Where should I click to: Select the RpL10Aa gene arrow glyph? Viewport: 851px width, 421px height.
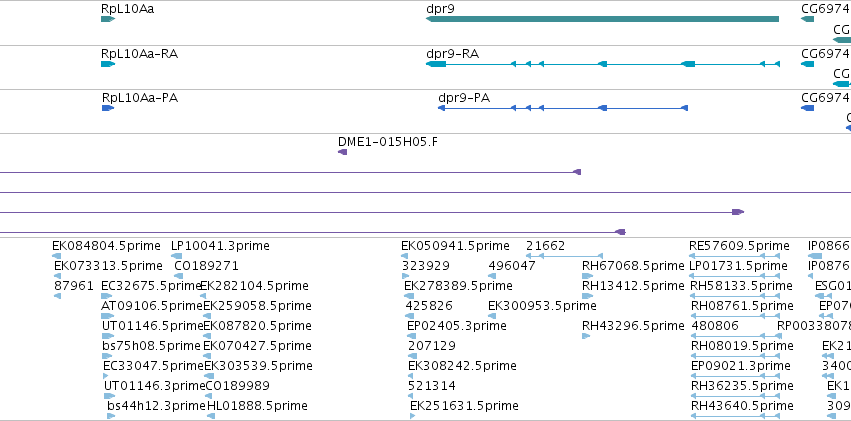click(108, 19)
